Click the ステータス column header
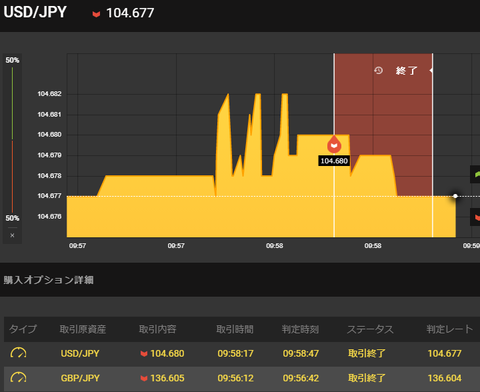480x392 pixels. [x=370, y=329]
